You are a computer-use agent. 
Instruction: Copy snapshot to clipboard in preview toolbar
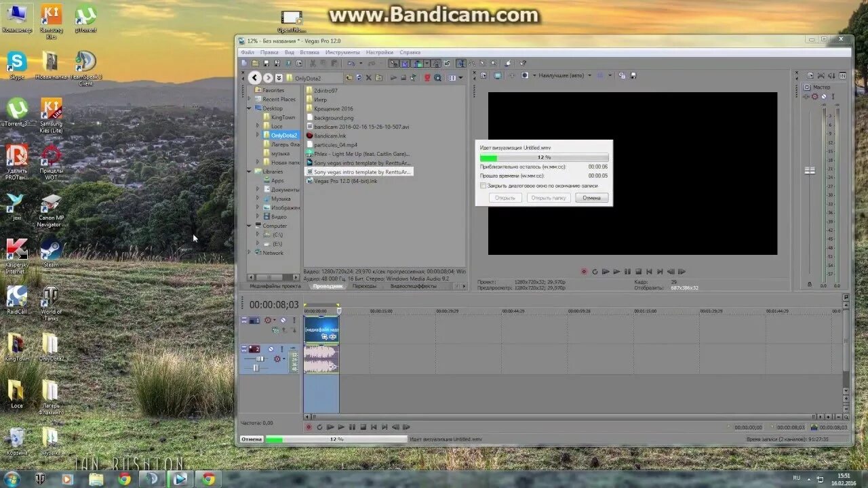point(622,75)
